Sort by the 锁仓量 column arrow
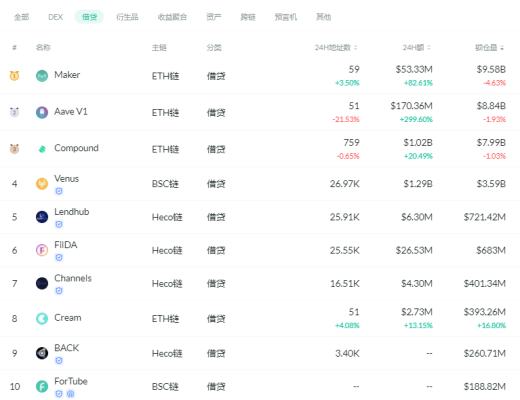 pyautogui.click(x=502, y=48)
